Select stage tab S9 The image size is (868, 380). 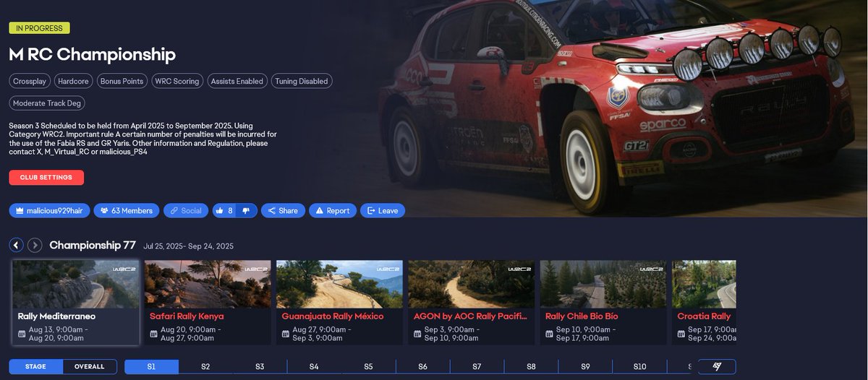click(585, 367)
